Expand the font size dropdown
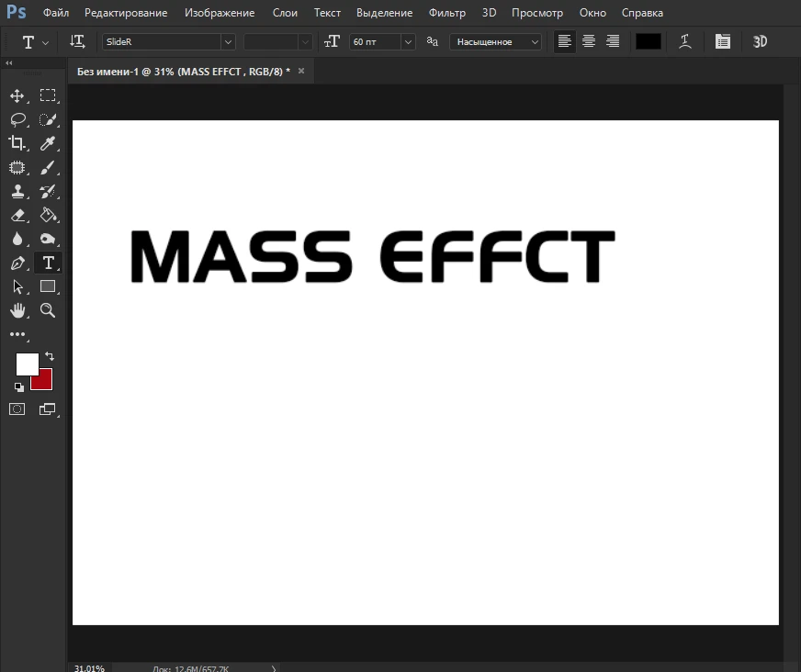 coord(407,41)
